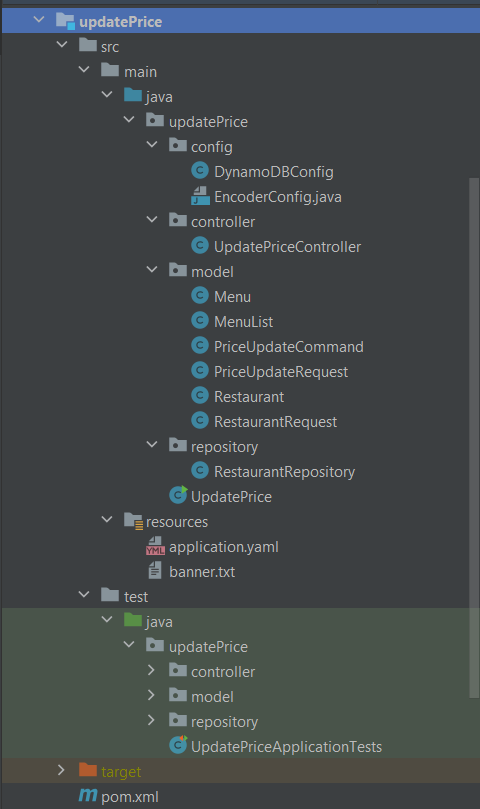Click the resources folder icon

133,521
